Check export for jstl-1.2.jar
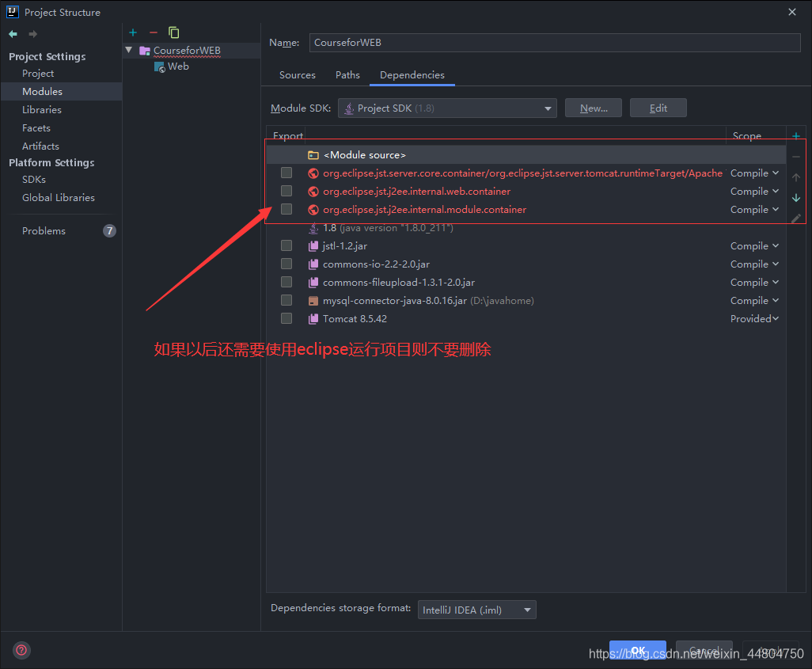 286,245
